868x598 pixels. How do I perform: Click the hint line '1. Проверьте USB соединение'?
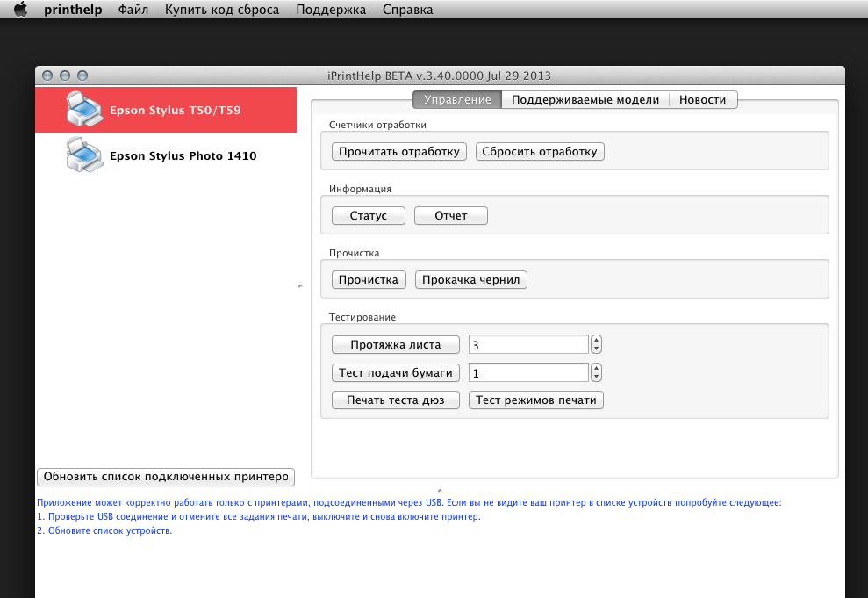[259, 516]
